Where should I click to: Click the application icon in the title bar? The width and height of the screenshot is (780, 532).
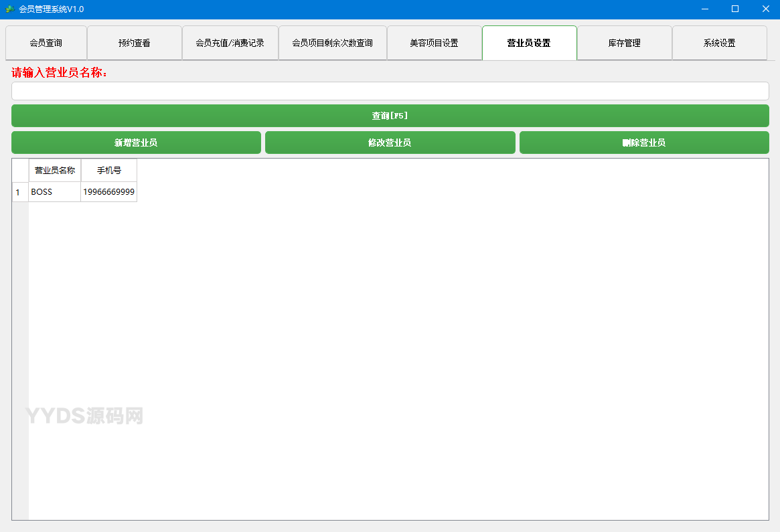(x=9, y=9)
